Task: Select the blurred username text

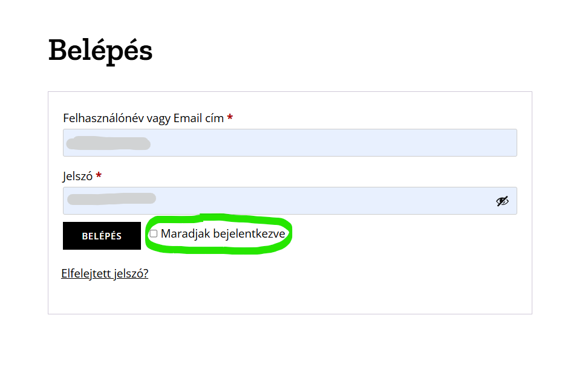Action: (108, 143)
